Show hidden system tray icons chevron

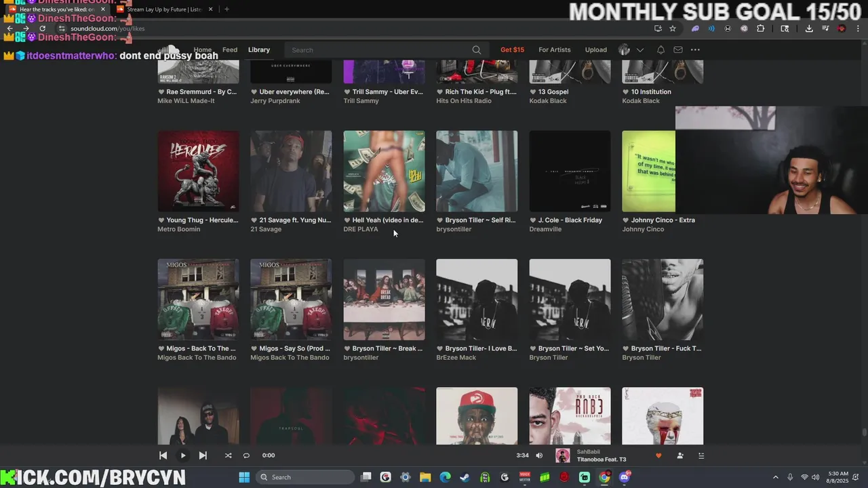[776, 477]
